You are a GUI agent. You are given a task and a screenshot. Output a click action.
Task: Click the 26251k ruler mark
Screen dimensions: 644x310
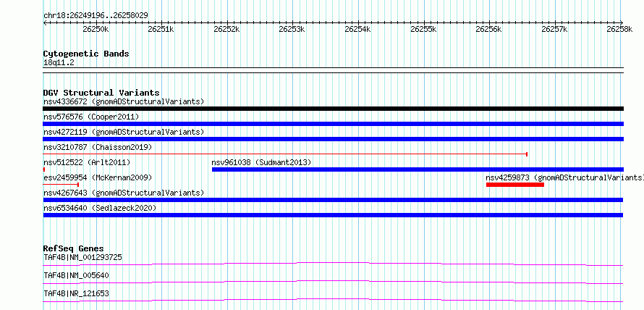click(161, 29)
